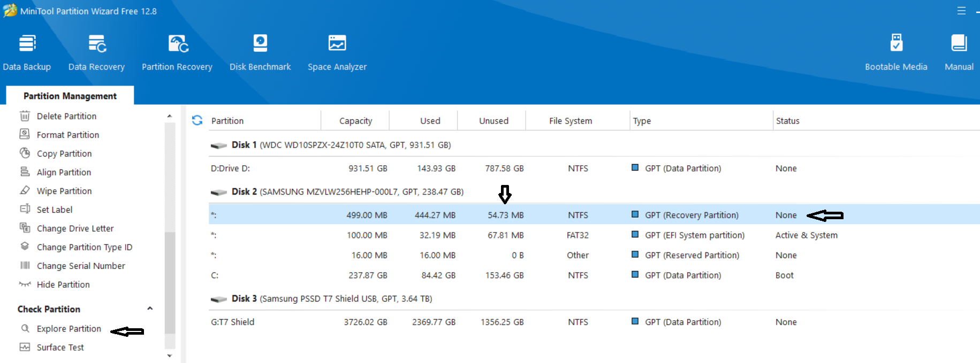Select the G:T7 Shield partition row
The width and height of the screenshot is (980, 363).
(x=594, y=322)
